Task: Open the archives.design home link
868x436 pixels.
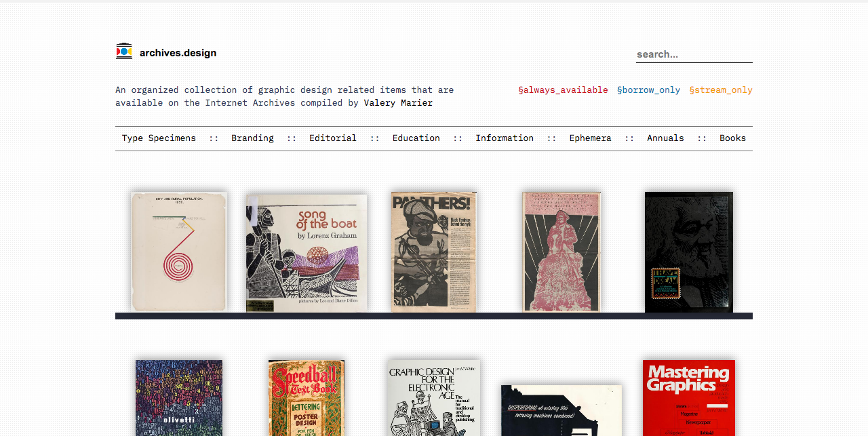Action: [x=178, y=53]
